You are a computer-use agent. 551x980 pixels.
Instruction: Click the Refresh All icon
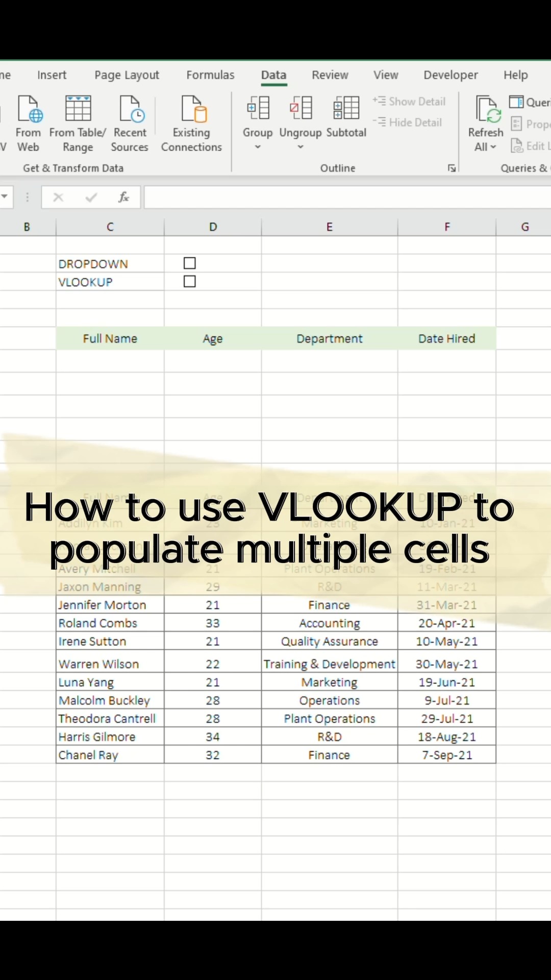pos(488,109)
